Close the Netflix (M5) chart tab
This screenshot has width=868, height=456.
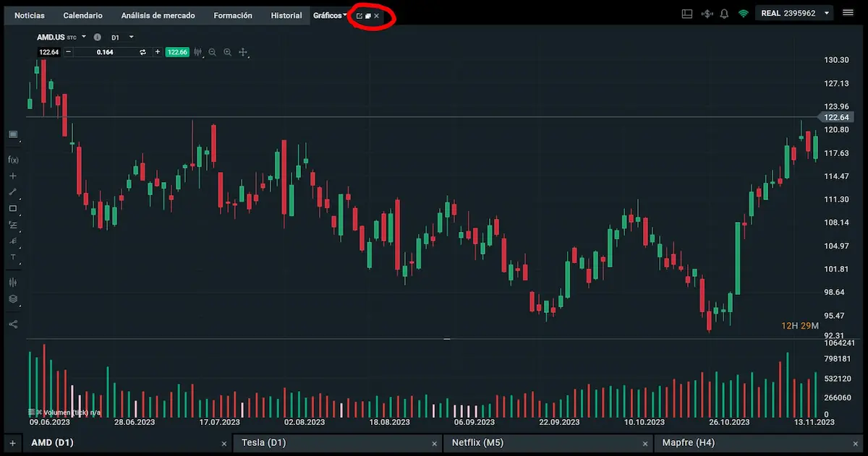644,443
